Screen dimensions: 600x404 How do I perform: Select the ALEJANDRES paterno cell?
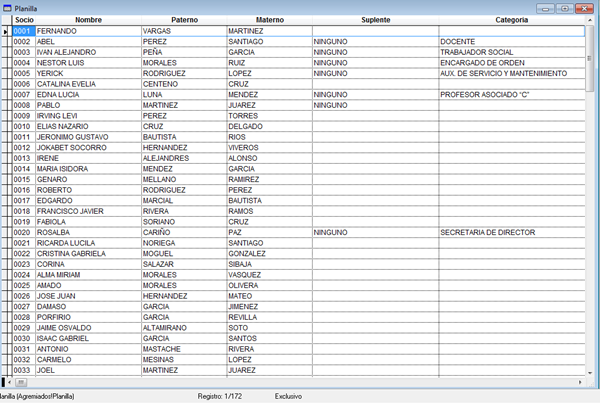tap(184, 158)
